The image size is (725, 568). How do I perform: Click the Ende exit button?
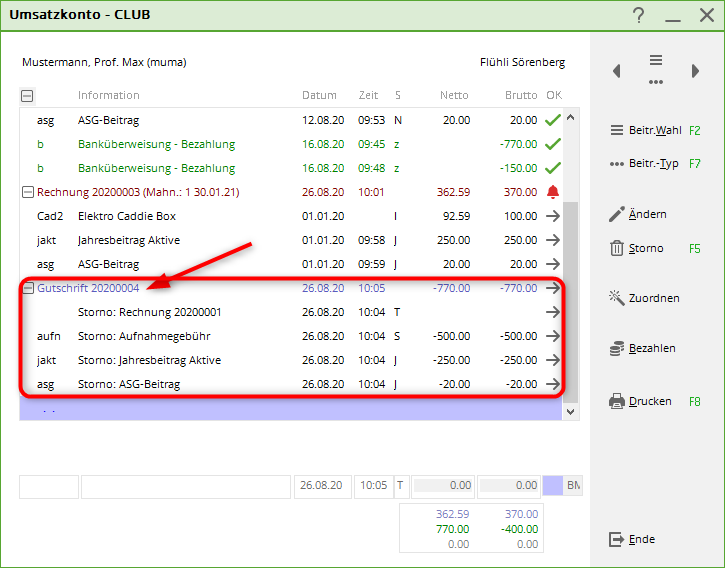tap(633, 539)
